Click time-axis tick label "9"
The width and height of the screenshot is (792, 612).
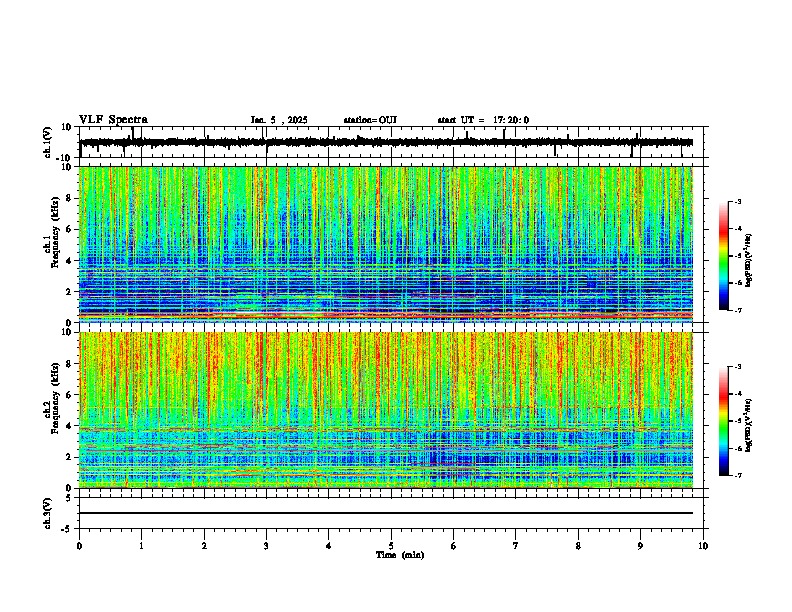(640, 546)
